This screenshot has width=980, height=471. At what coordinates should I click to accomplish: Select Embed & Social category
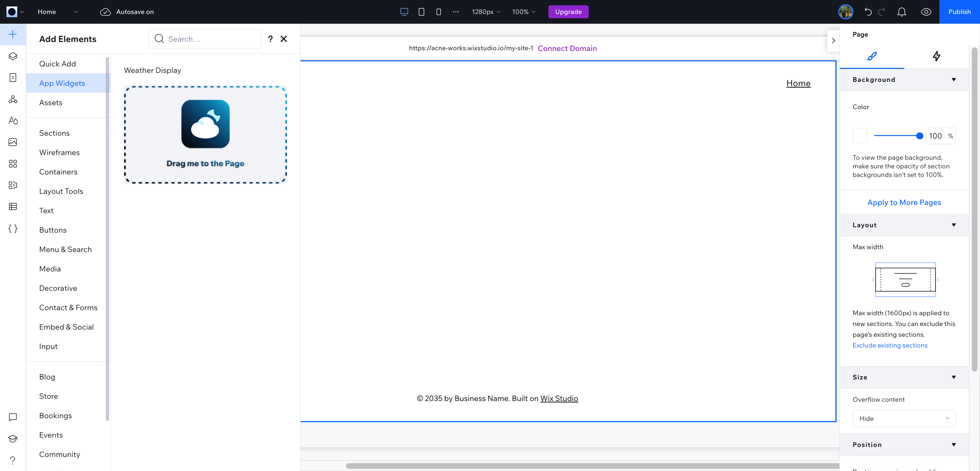(68, 327)
